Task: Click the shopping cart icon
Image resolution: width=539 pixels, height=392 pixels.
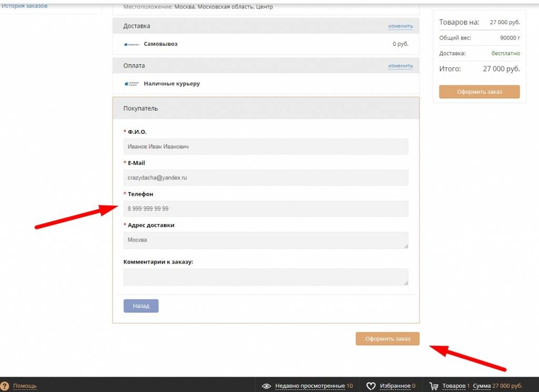Action: pyautogui.click(x=434, y=386)
